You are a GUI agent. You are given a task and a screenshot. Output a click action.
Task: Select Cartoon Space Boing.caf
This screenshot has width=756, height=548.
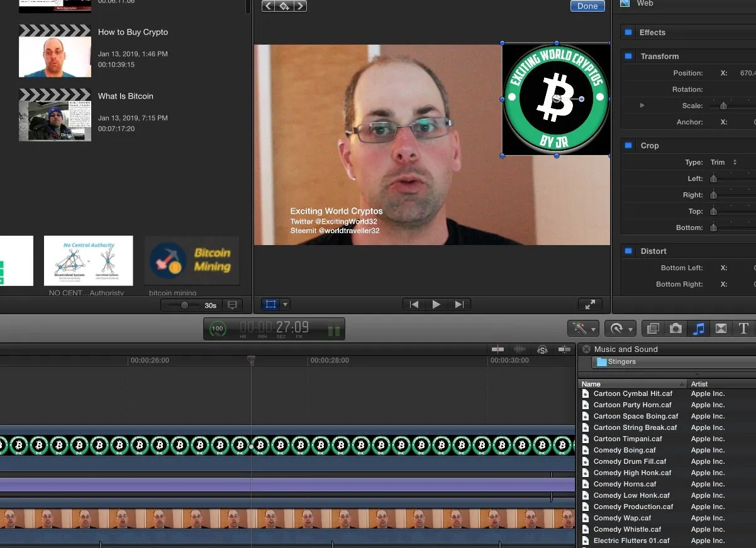click(x=636, y=417)
